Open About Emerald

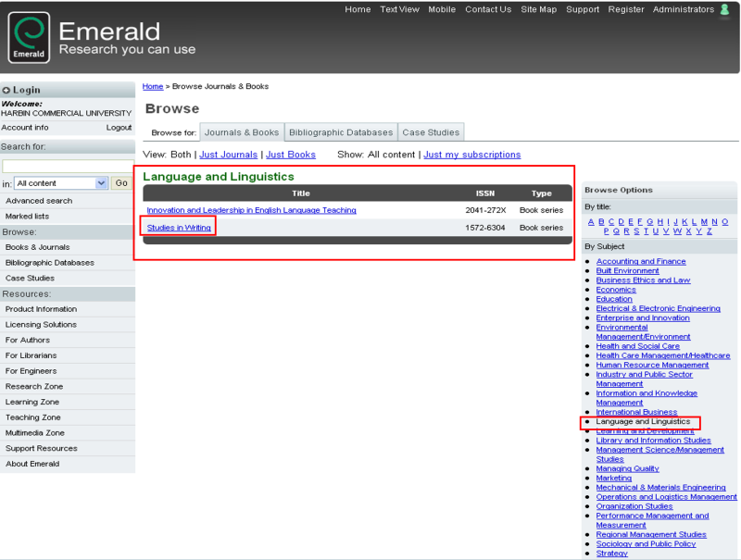point(32,464)
